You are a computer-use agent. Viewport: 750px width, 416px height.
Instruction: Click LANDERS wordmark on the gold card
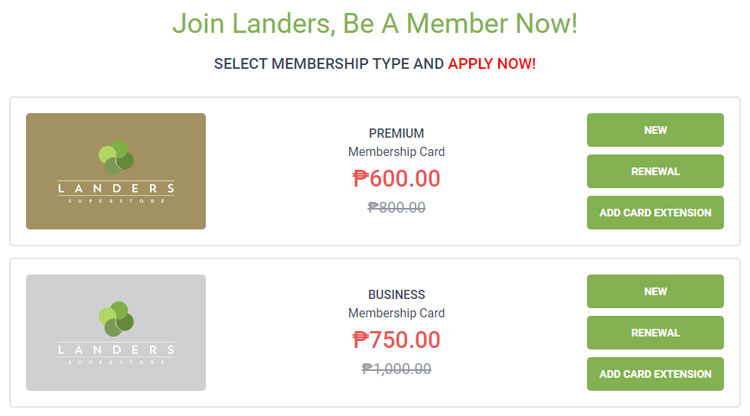[x=116, y=188]
